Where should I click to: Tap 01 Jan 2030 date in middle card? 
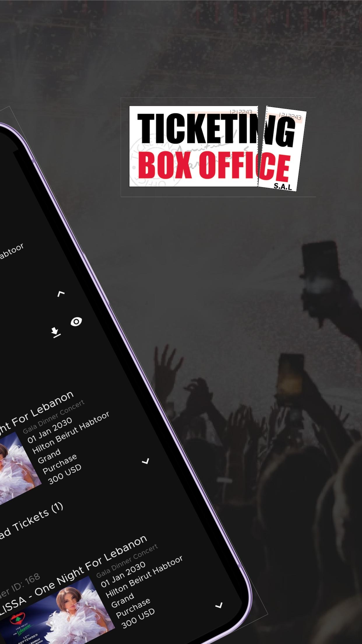50,430
